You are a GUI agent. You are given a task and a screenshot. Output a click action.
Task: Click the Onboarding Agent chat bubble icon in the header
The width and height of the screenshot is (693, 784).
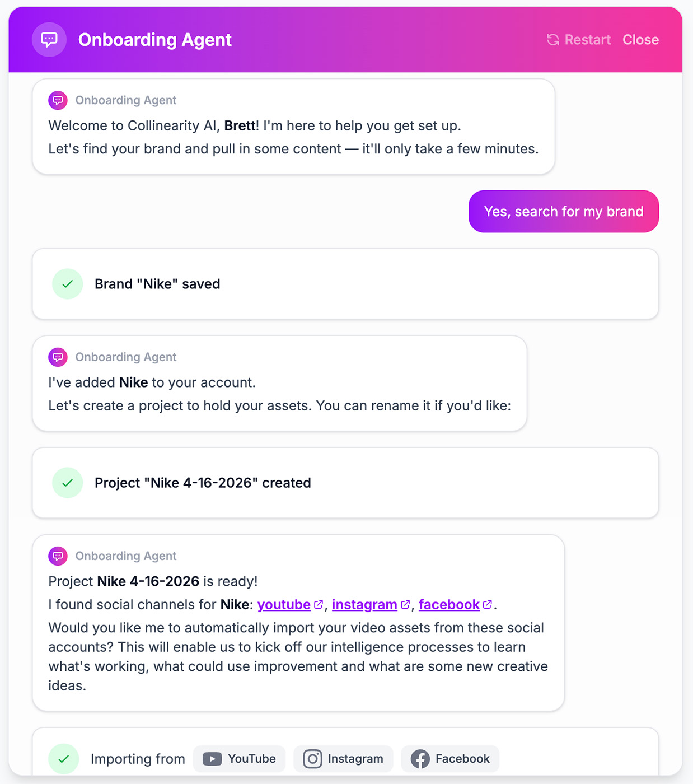tap(49, 39)
